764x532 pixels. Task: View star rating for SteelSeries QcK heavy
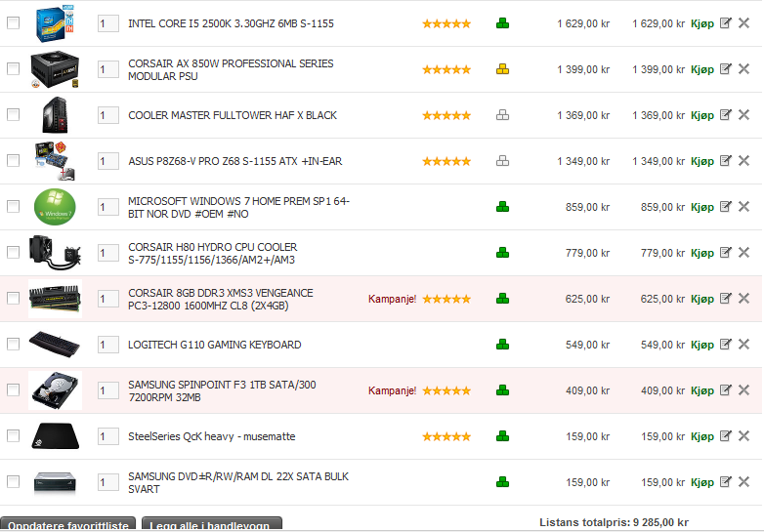446,436
